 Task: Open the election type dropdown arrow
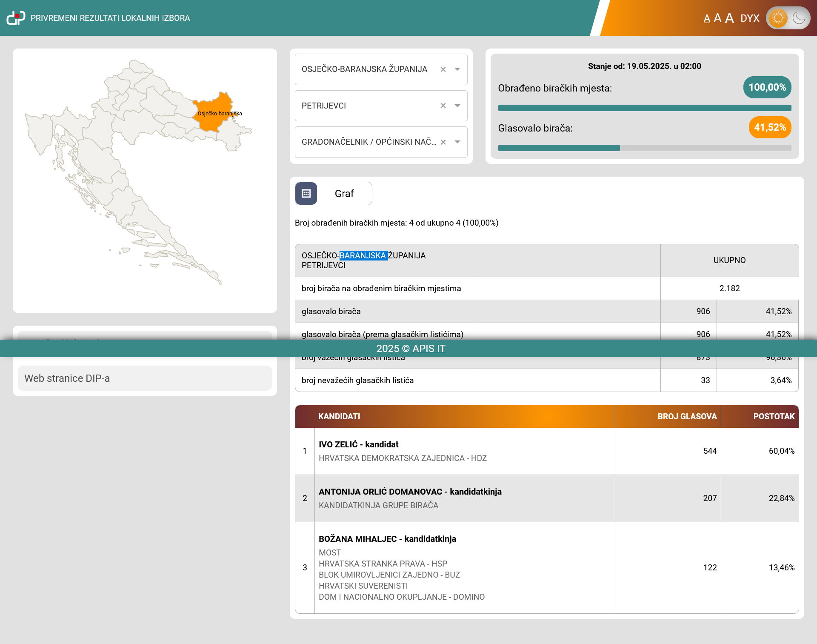click(457, 142)
